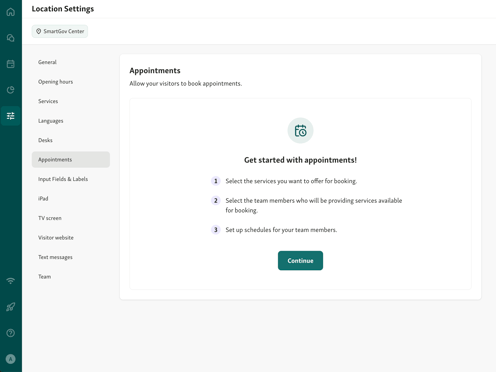Click the Appointments section heading
The image size is (496, 372).
[x=155, y=71]
